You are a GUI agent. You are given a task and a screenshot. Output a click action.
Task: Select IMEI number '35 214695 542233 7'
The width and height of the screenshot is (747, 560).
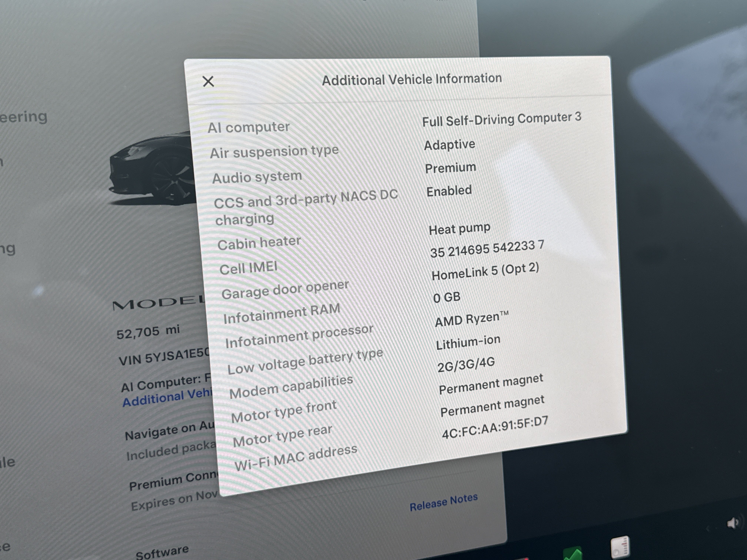point(487,249)
